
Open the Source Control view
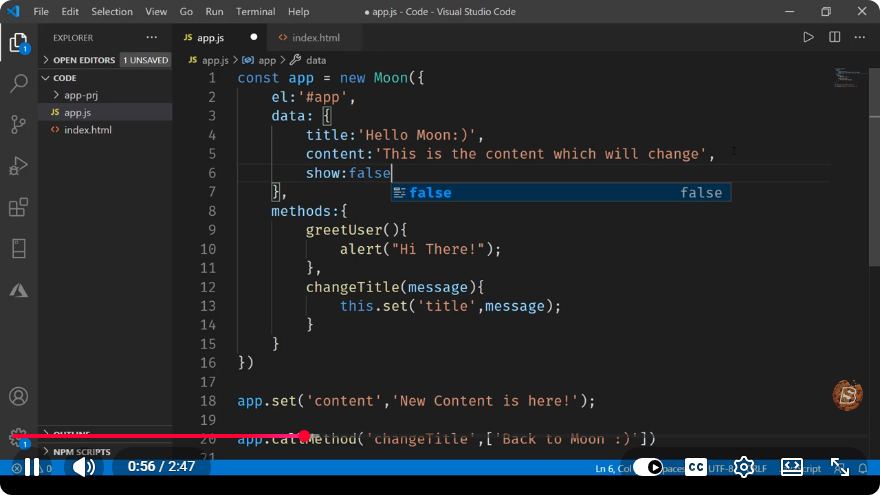click(19, 124)
